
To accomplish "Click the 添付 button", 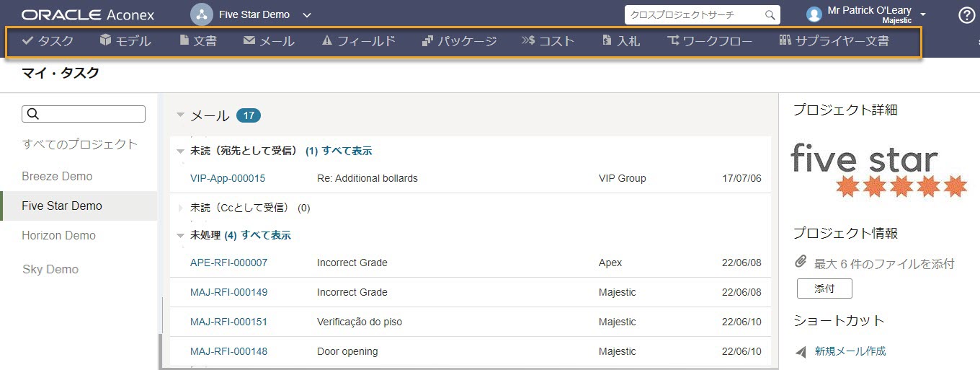I will 824,288.
